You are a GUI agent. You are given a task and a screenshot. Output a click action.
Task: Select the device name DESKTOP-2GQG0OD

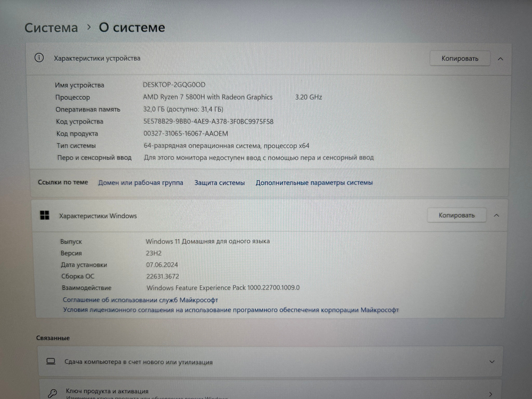click(174, 85)
